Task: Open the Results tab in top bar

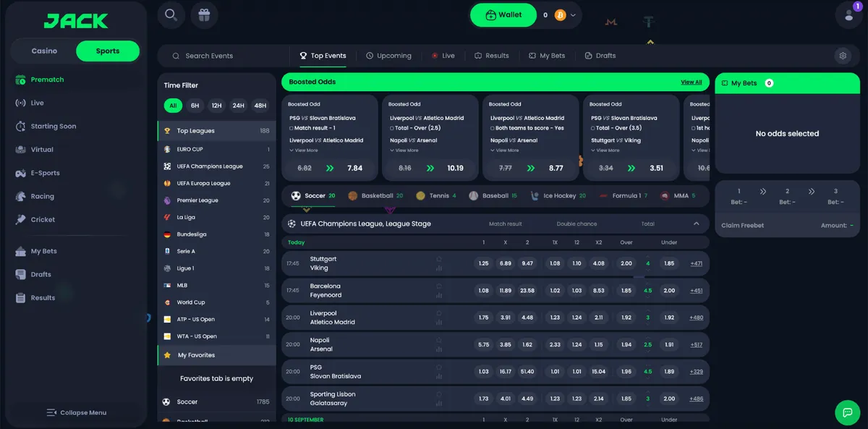Action: click(x=492, y=56)
